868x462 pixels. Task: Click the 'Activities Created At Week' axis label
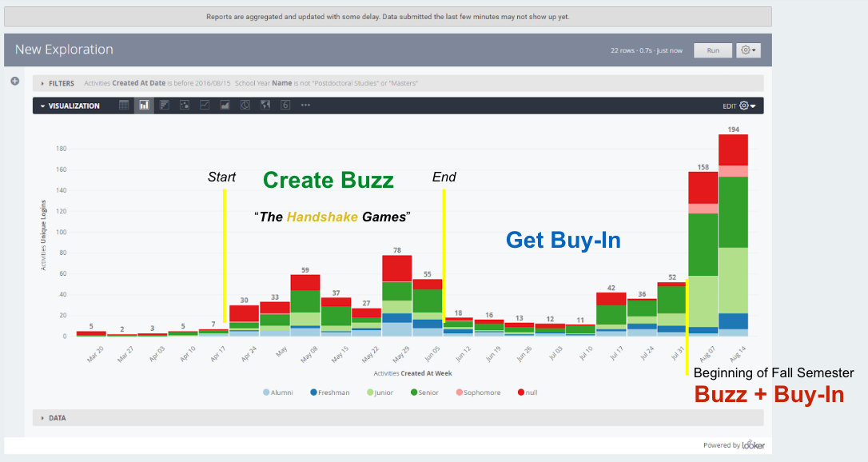(x=412, y=373)
